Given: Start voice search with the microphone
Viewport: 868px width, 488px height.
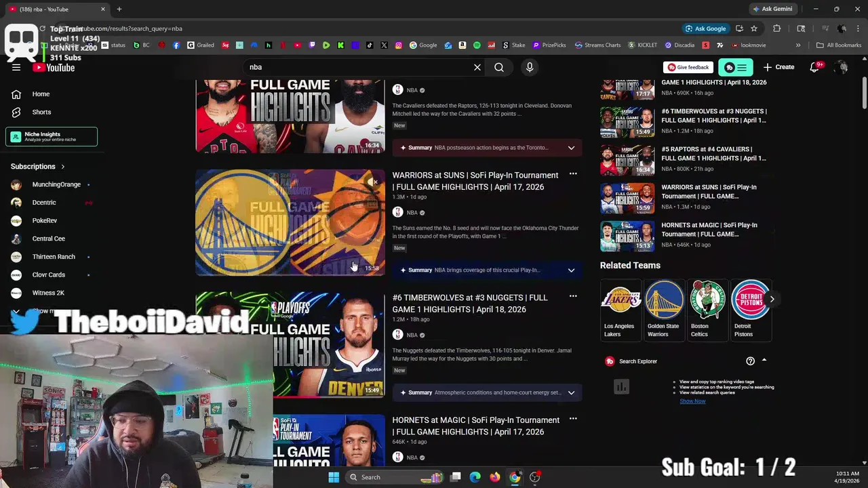Looking at the screenshot, I should pyautogui.click(x=530, y=67).
